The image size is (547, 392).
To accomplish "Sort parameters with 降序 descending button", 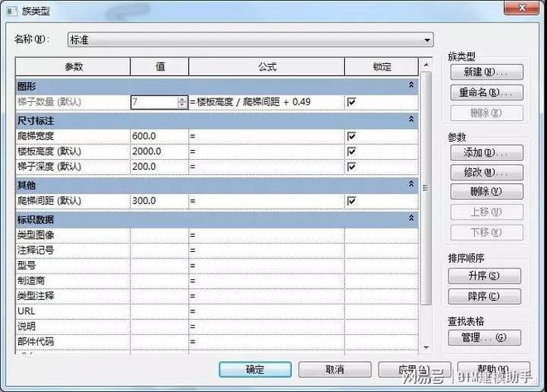I will click(x=485, y=297).
